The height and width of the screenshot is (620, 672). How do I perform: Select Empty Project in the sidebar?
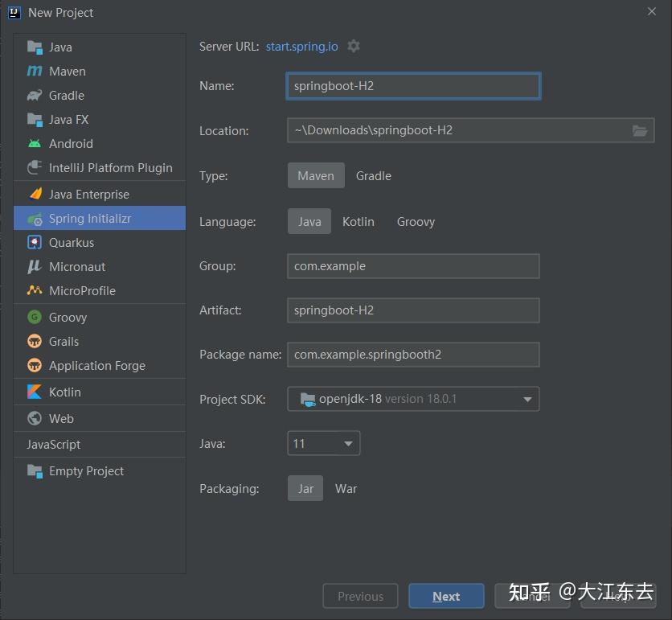tap(84, 470)
